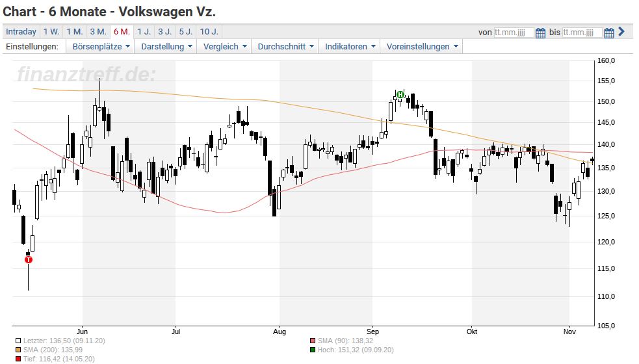Select the 1 J. time range tab
Image resolution: width=639 pixels, height=364 pixels.
144,32
